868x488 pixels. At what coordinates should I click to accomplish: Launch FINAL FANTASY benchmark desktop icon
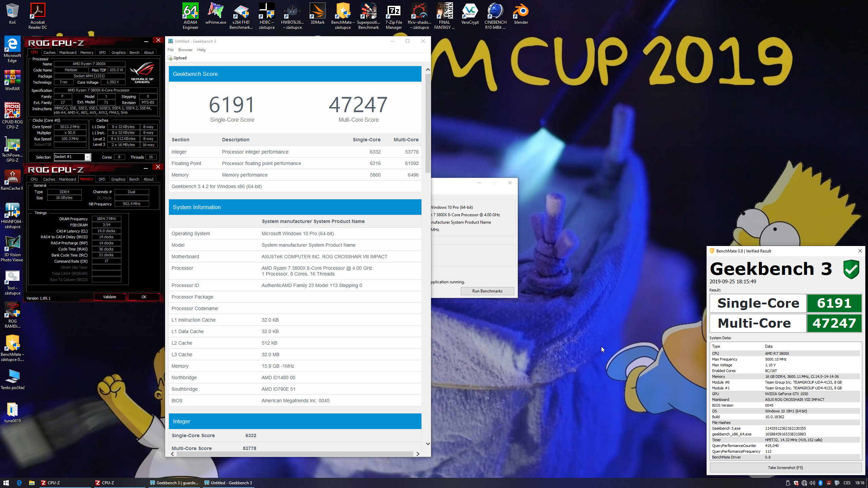(x=445, y=16)
